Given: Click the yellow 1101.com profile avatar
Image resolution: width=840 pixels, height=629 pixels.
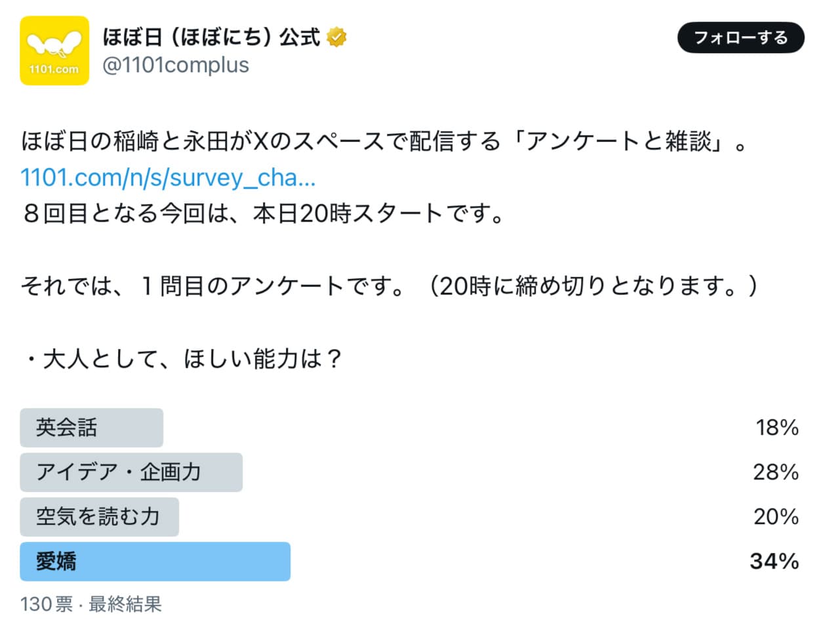Looking at the screenshot, I should [54, 51].
